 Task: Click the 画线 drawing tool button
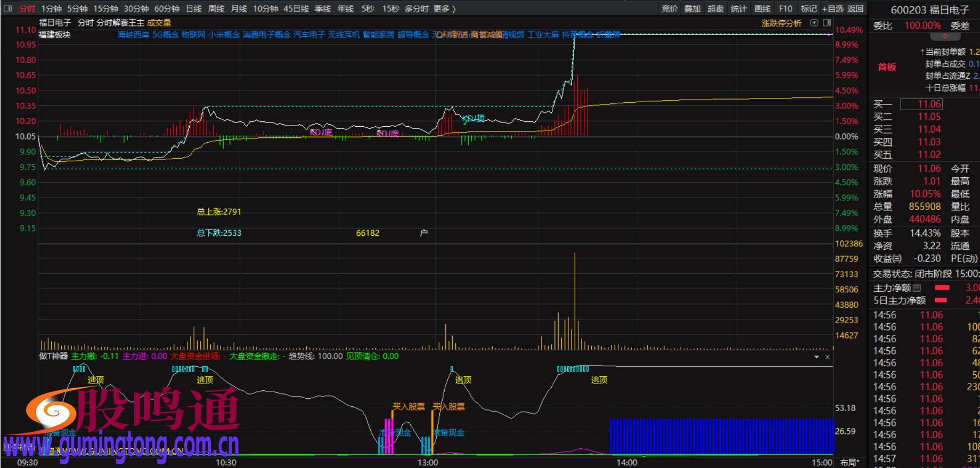(x=762, y=9)
